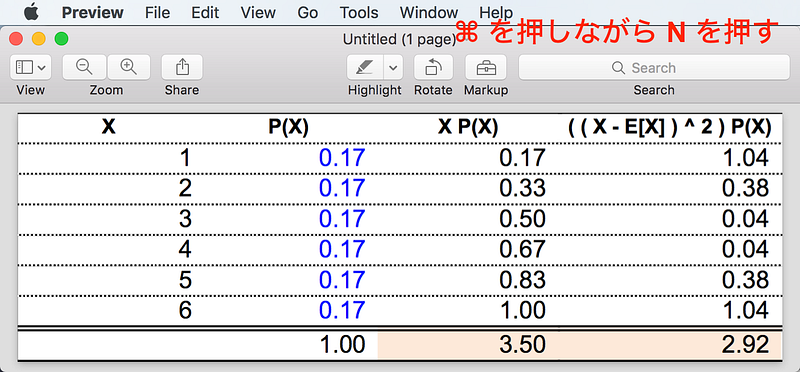The image size is (800, 372).
Task: Click into the Search field
Action: pos(654,67)
